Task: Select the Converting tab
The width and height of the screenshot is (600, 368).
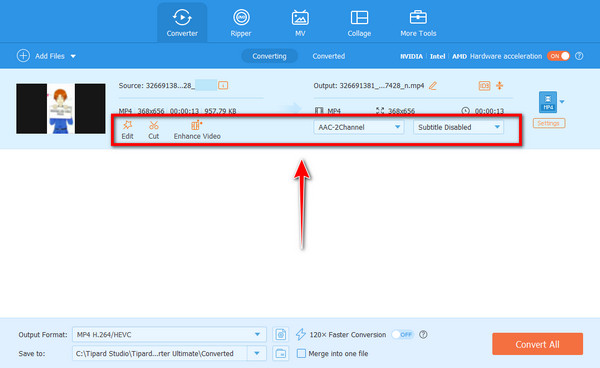Action: coord(269,56)
